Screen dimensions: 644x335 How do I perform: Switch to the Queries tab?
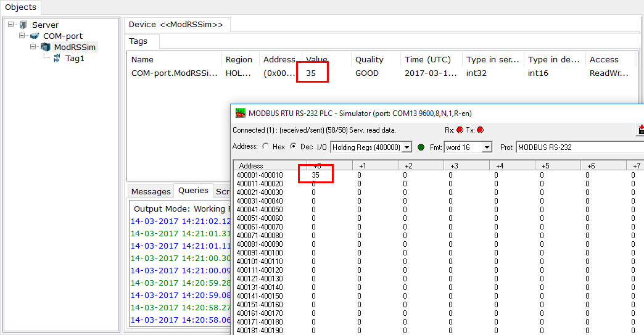tap(193, 191)
